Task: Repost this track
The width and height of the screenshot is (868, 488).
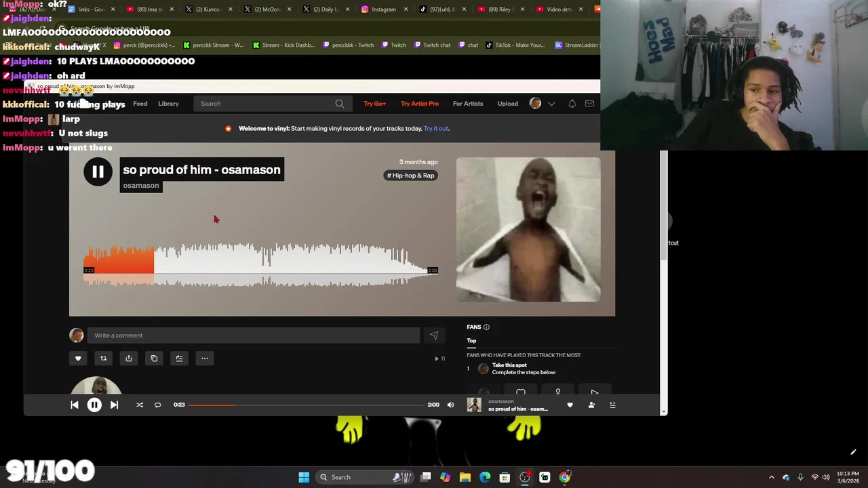Action: 103,359
